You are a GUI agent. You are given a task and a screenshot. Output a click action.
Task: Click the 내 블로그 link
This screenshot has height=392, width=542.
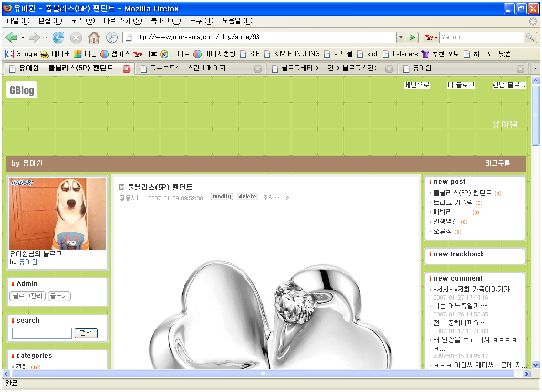coord(461,85)
